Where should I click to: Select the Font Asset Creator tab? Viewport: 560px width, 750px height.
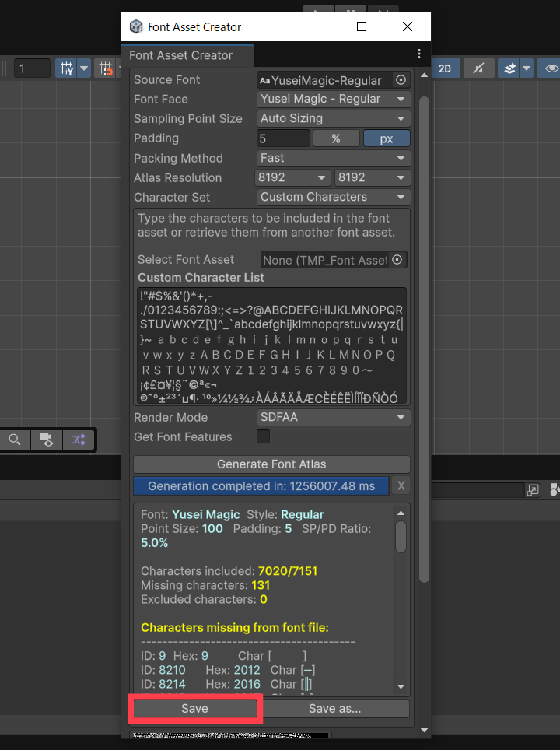tap(187, 55)
